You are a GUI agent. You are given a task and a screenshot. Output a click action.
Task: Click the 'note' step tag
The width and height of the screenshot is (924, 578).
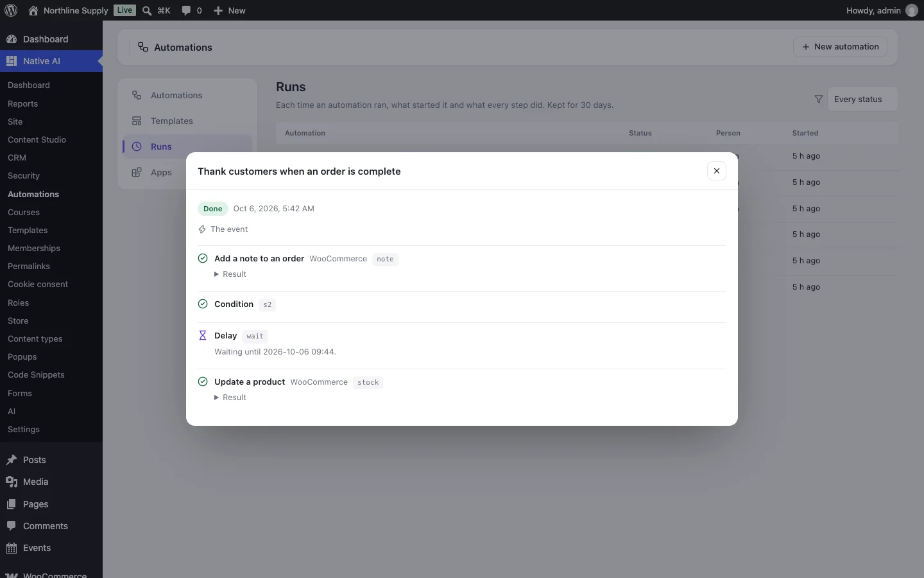385,259
